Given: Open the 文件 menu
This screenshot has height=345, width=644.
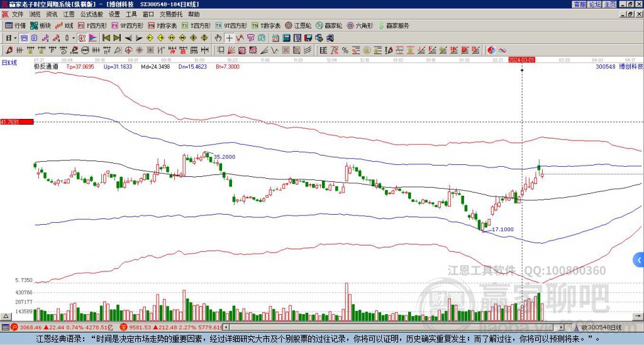Looking at the screenshot, I should [x=18, y=14].
